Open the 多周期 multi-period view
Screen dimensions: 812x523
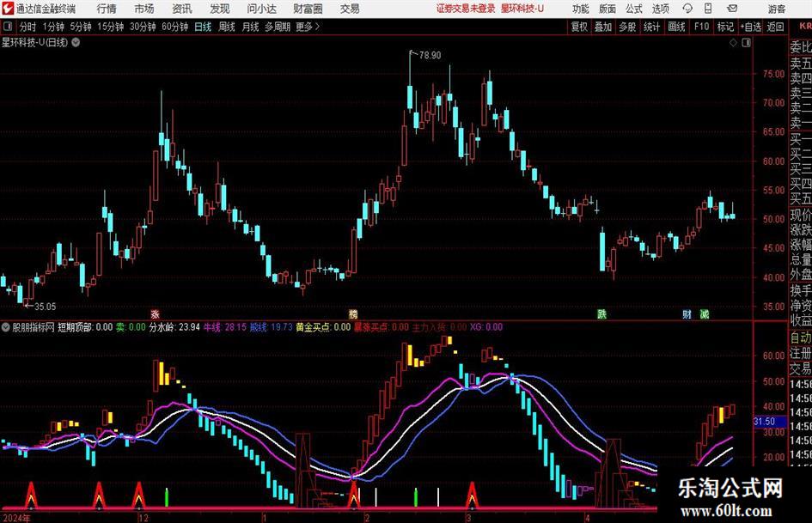[x=278, y=27]
